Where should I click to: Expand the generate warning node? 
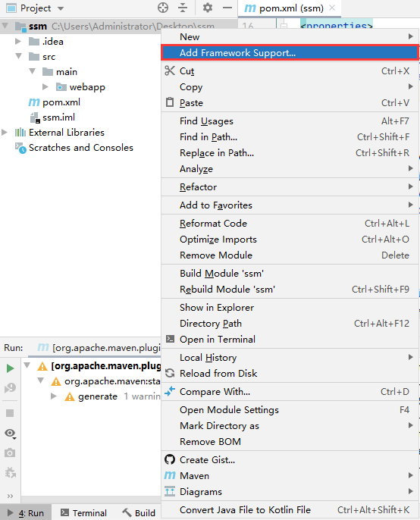click(x=53, y=396)
